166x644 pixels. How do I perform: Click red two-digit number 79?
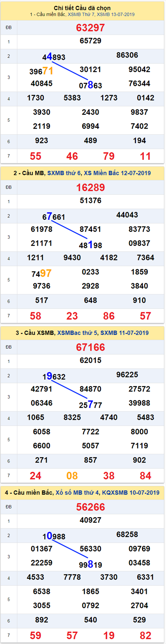tap(109, 156)
